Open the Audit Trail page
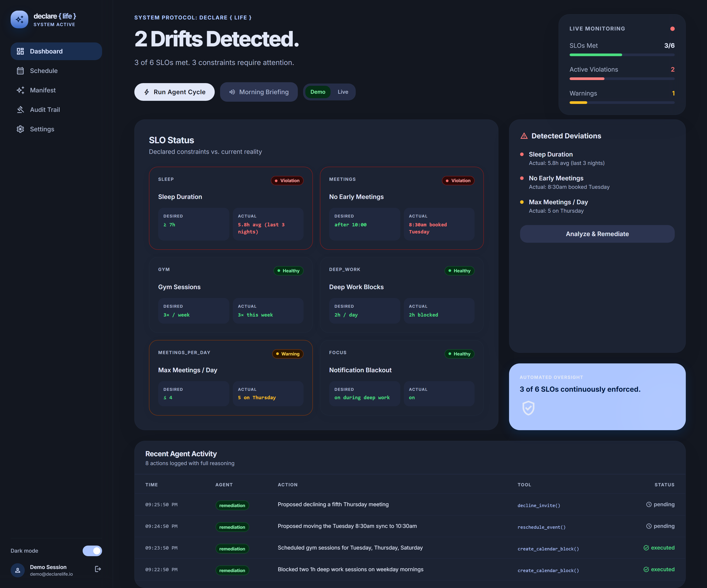This screenshot has width=707, height=588. tap(56, 110)
